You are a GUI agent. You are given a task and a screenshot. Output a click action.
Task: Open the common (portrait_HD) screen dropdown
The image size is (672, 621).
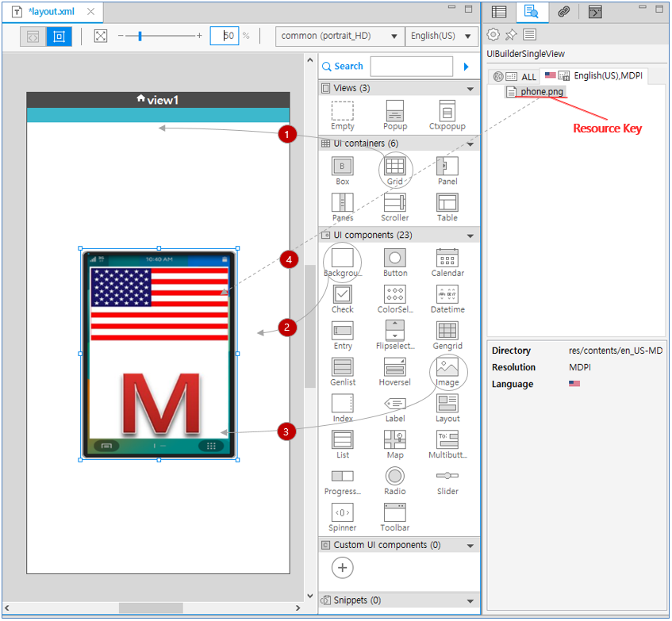tap(340, 36)
